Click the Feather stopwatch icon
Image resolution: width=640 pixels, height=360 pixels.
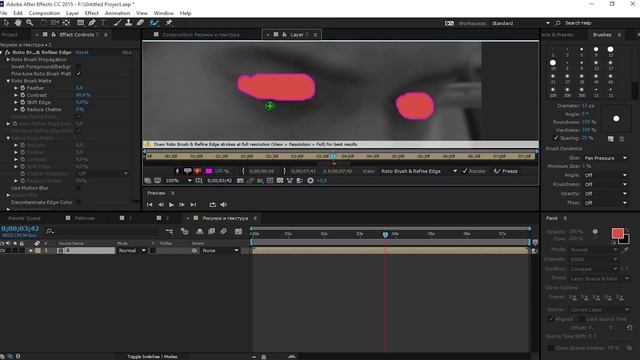(23, 88)
